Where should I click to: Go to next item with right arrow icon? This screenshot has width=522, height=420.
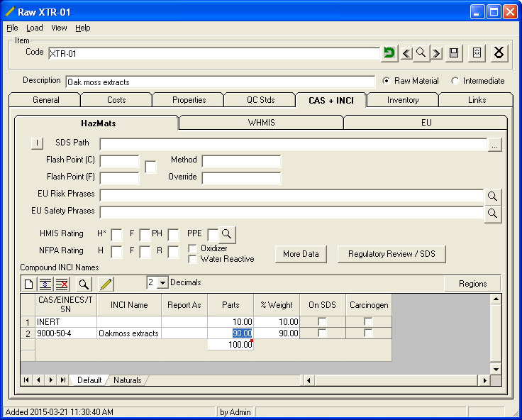pyautogui.click(x=436, y=53)
